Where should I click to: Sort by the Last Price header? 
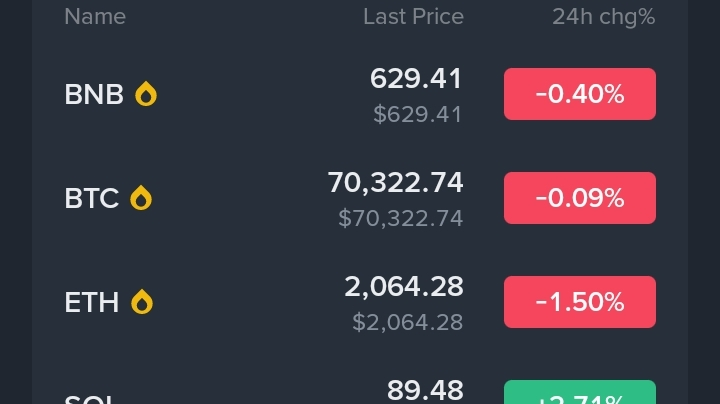point(413,17)
